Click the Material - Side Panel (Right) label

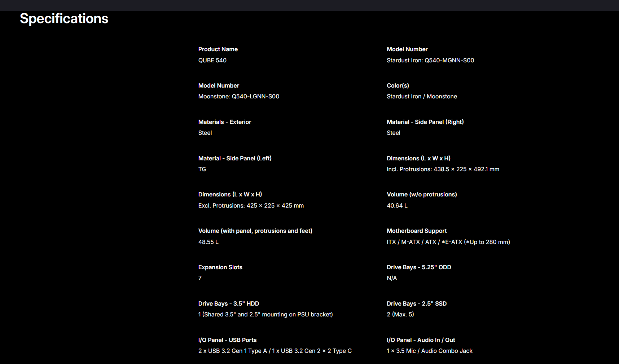tap(425, 122)
